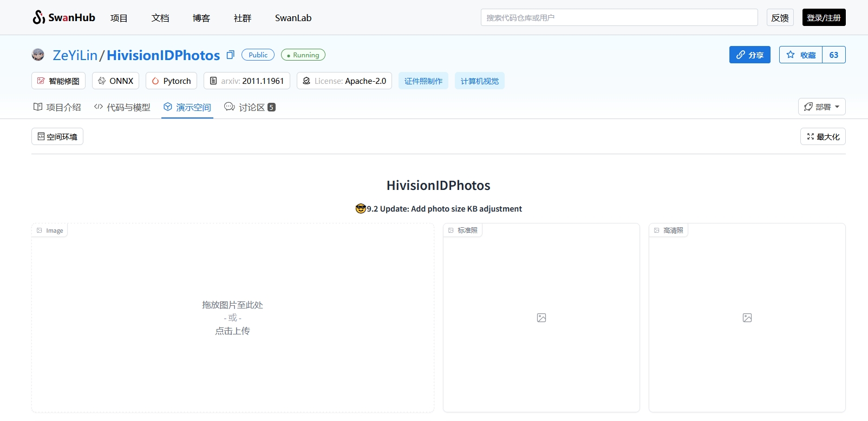
Task: Click the image placeholder icon in 标准照 panel
Action: pyautogui.click(x=541, y=318)
